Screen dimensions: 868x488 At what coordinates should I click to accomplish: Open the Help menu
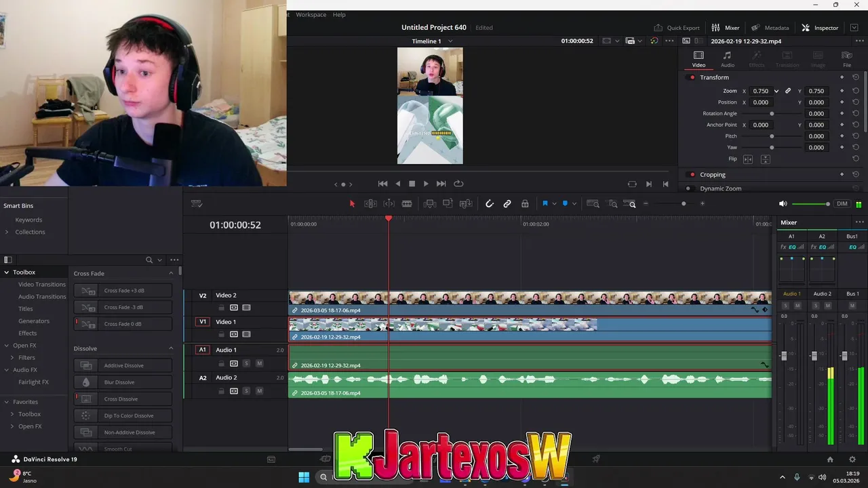coord(339,14)
